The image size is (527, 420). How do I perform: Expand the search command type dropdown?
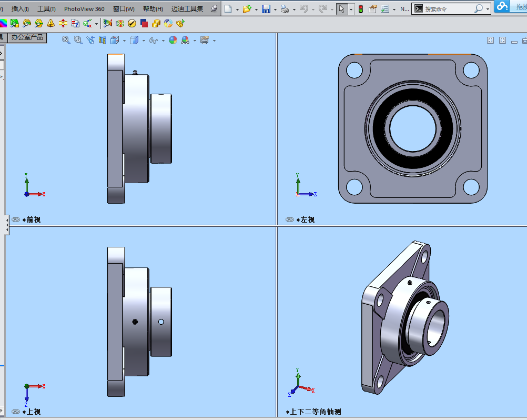(x=488, y=9)
